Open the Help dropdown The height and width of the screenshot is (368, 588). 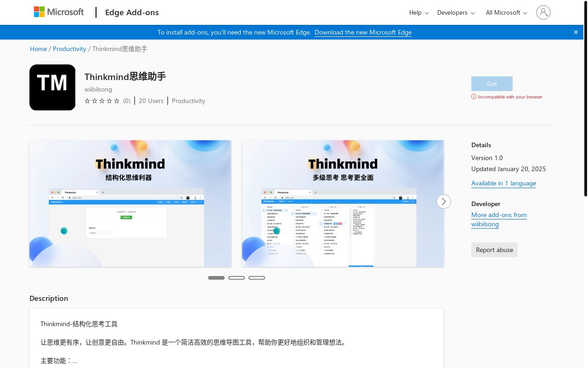pyautogui.click(x=418, y=12)
